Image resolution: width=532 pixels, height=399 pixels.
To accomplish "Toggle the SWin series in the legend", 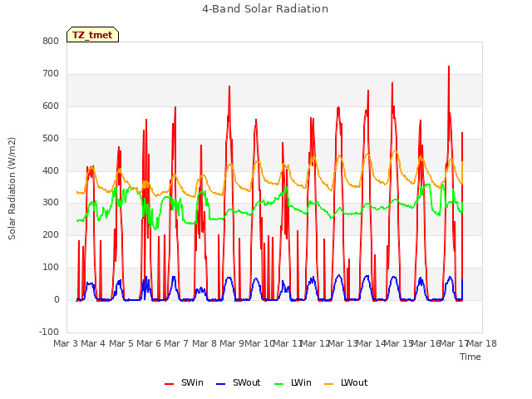I will pos(184,382).
